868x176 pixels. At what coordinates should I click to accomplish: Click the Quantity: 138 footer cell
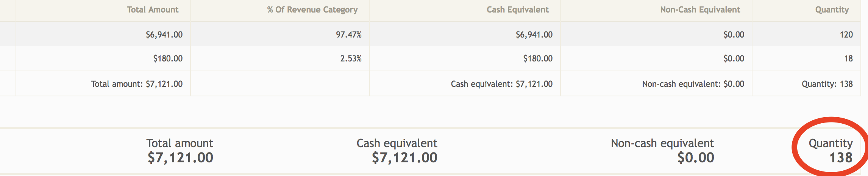coord(806,84)
